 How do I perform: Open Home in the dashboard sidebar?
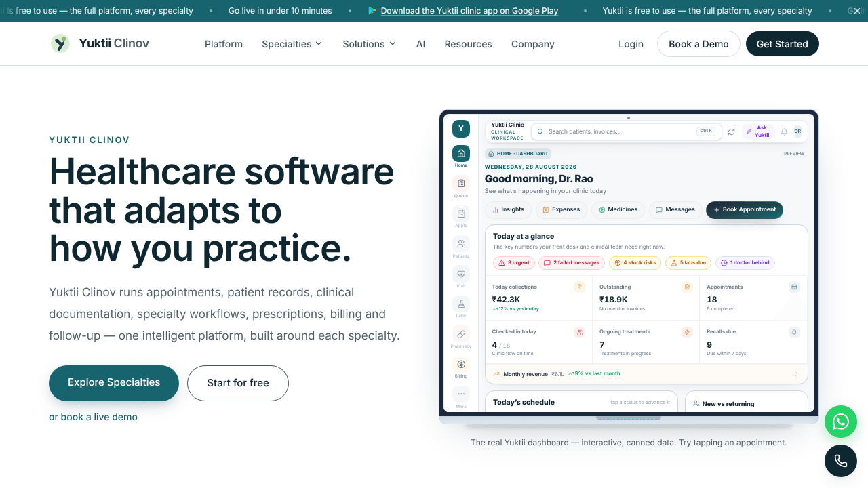point(461,153)
